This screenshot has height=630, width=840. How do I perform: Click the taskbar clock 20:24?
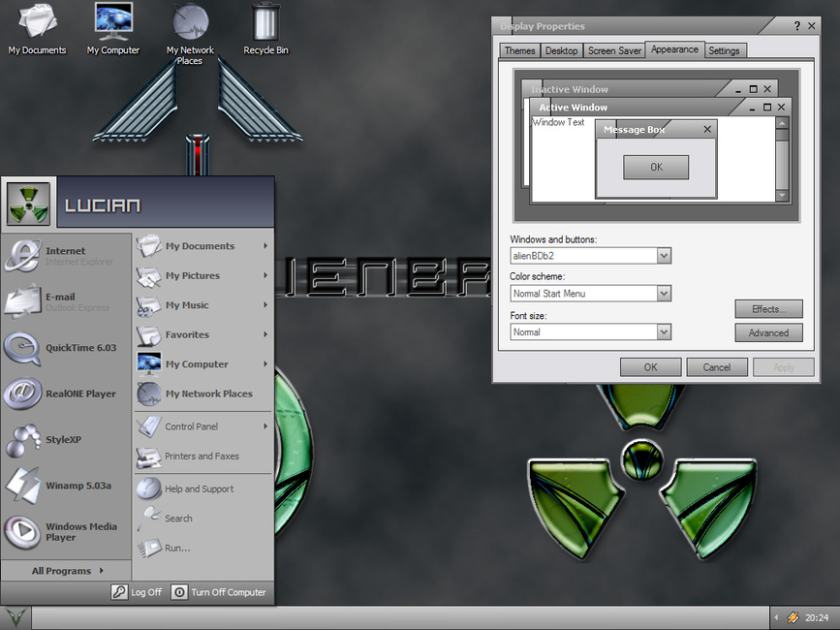(817, 617)
